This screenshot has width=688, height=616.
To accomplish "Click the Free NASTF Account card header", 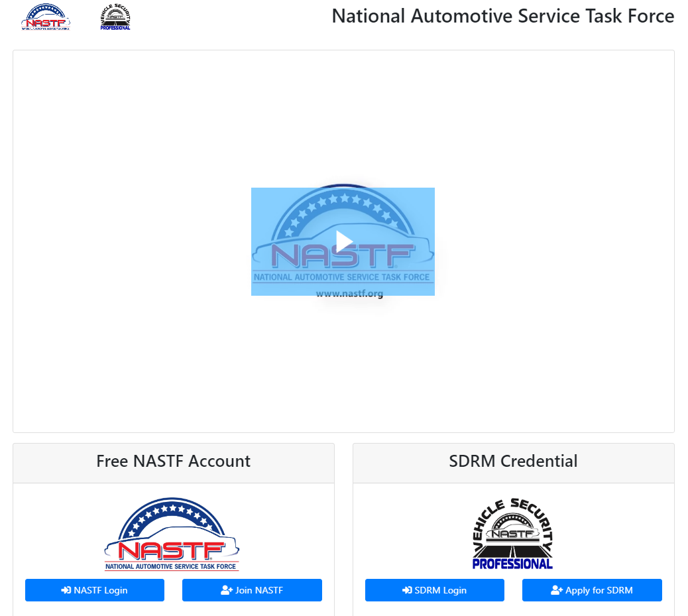I will [x=173, y=461].
